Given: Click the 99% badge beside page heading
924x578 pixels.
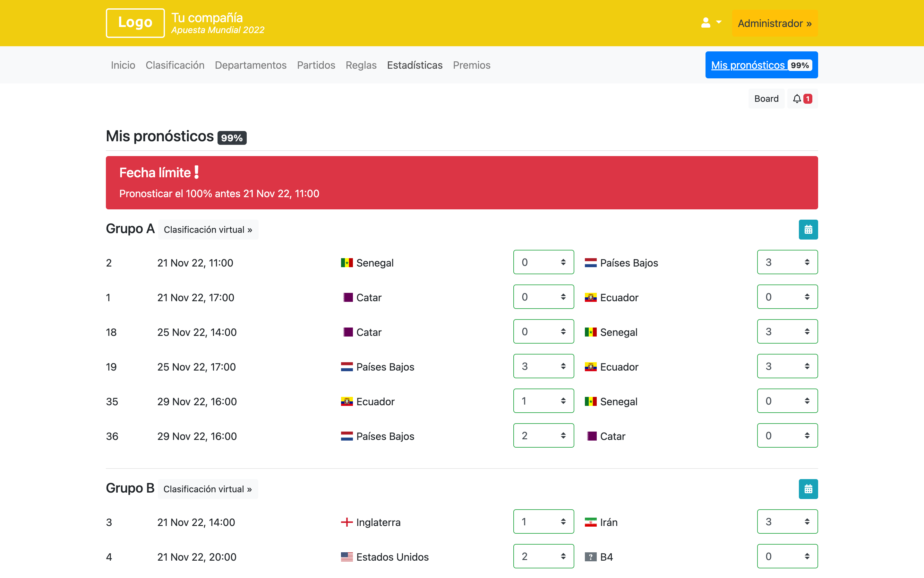Looking at the screenshot, I should click(x=232, y=138).
